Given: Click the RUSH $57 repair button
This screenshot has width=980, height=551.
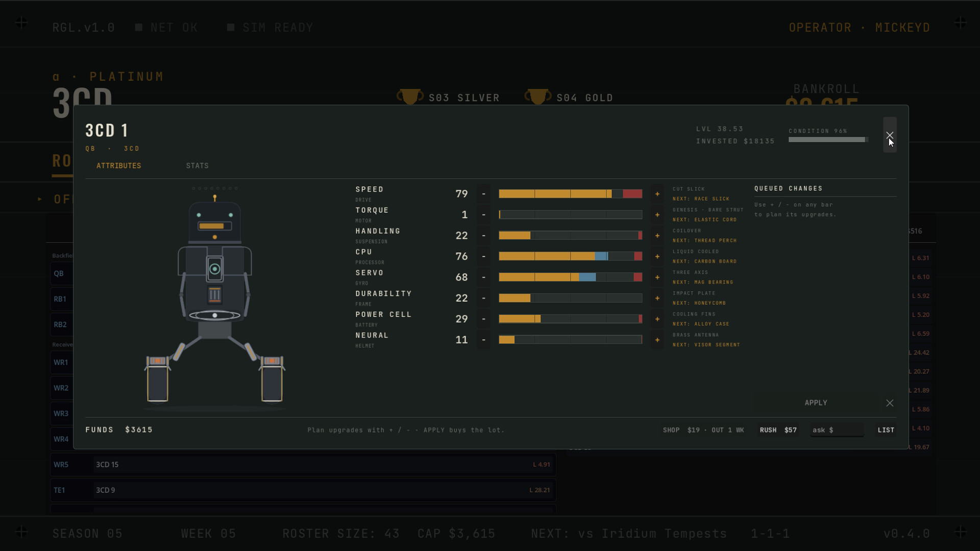Looking at the screenshot, I should click(x=778, y=430).
